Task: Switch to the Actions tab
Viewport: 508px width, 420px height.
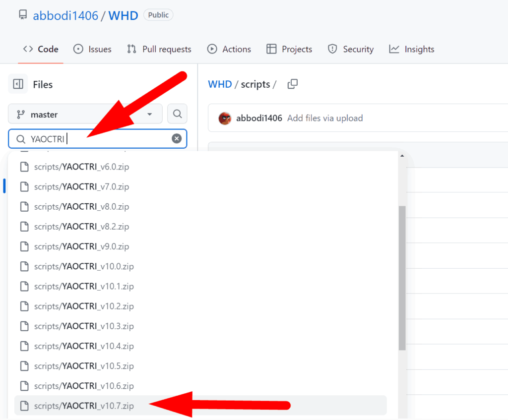Action: (x=229, y=49)
